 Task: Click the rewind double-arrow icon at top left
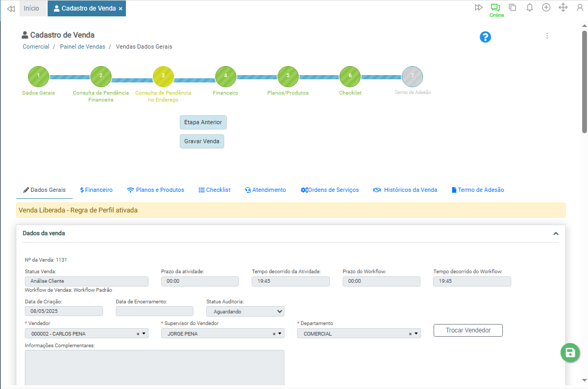[x=11, y=8]
